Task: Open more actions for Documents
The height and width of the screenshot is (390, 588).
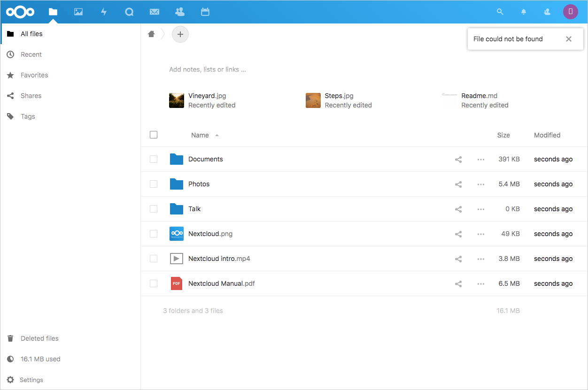Action: coord(481,160)
